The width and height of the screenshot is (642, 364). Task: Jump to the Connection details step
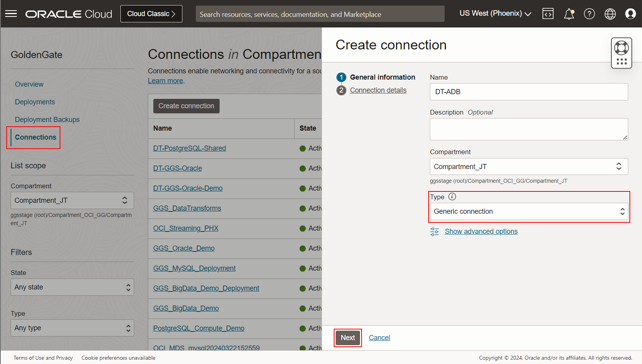tap(378, 90)
